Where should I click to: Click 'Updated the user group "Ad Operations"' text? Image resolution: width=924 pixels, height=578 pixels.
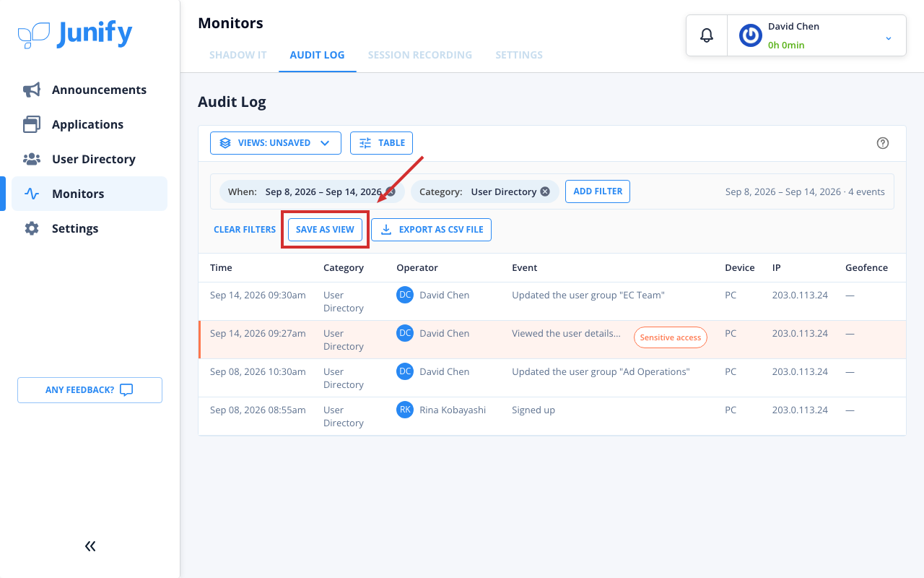tap(601, 371)
